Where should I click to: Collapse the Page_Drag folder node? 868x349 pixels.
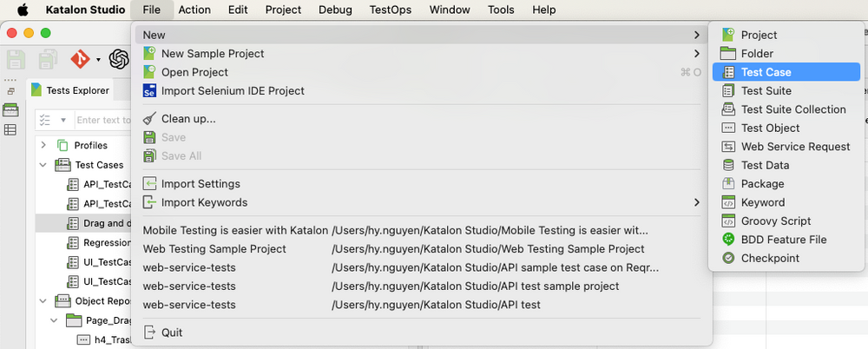54,320
